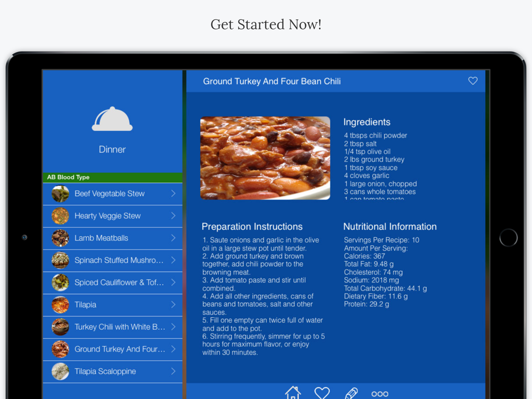This screenshot has height=399, width=532.
Task: Click the Lamb Meatballs food icon
Action: point(60,238)
